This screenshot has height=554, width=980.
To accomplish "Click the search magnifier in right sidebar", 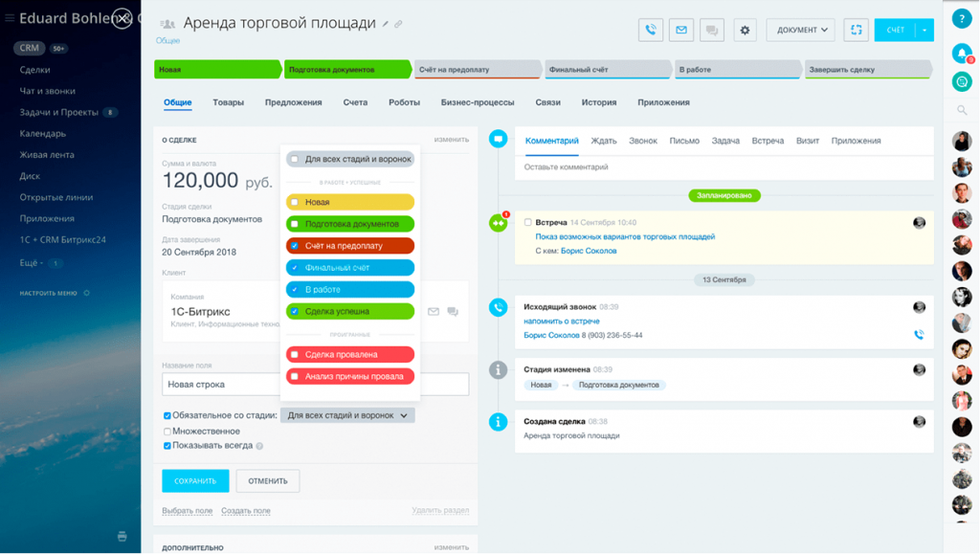I will [x=962, y=111].
